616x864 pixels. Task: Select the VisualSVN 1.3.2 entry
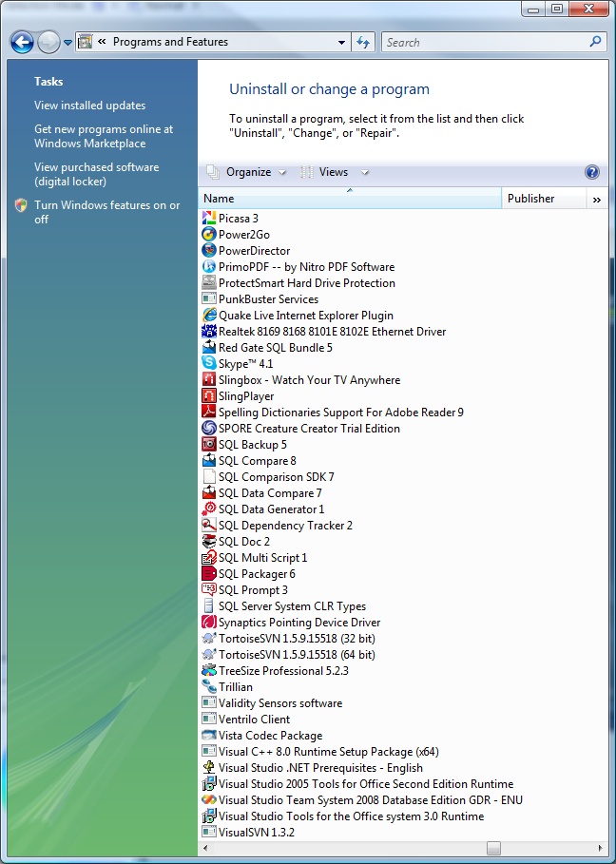click(248, 832)
